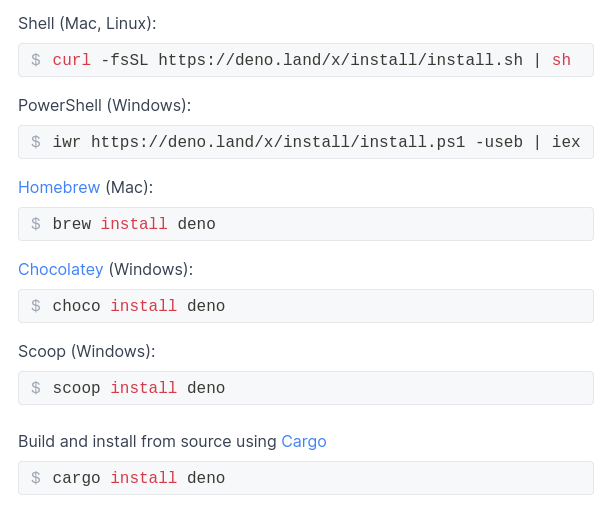Click the iex word in the PowerShell command
This screenshot has width=610, height=511.
pyautogui.click(x=566, y=142)
